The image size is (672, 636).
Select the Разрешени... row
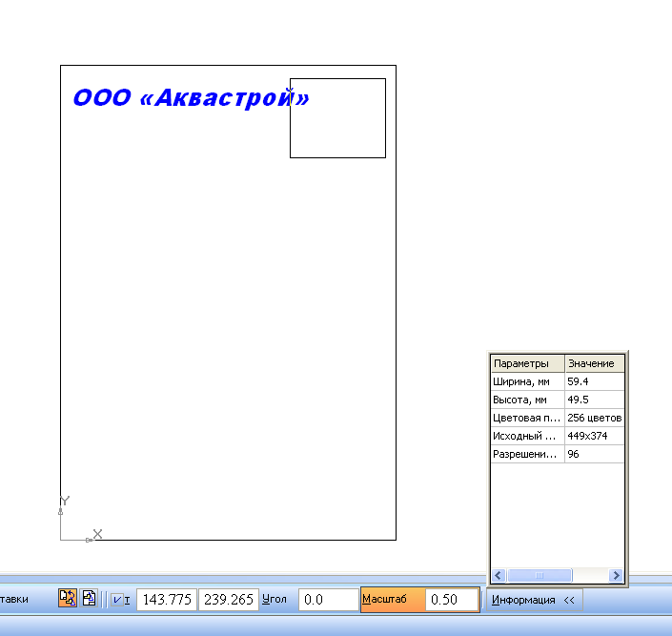(558, 454)
